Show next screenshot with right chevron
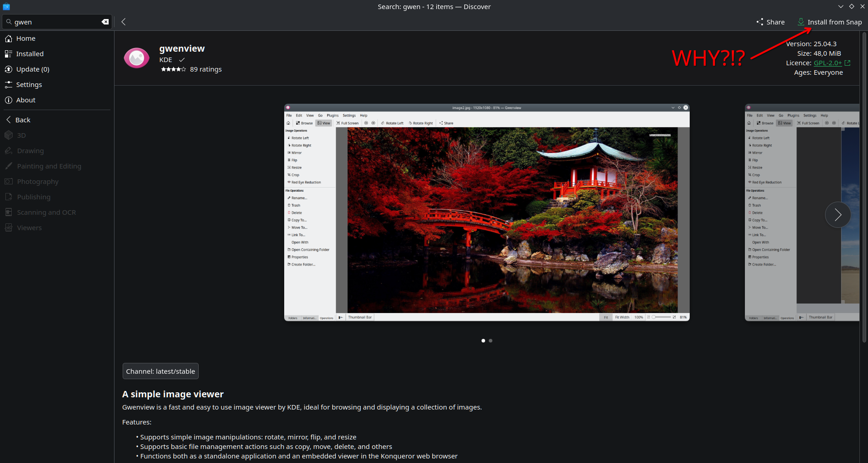This screenshot has height=463, width=868. [838, 215]
